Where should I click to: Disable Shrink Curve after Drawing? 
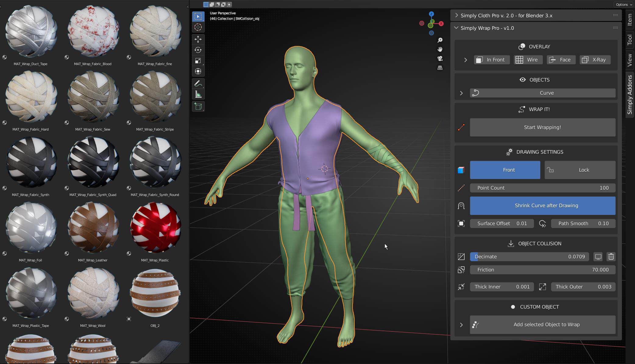542,206
